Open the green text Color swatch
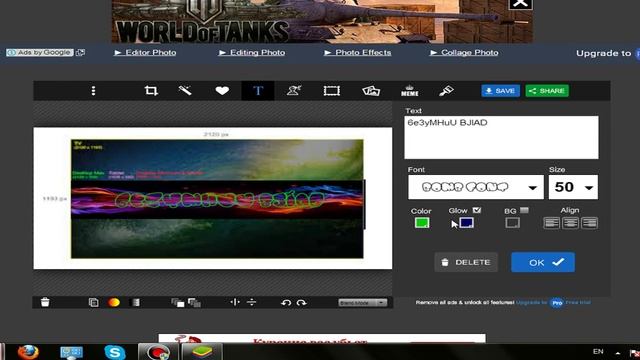This screenshot has width=640, height=360. click(x=422, y=223)
